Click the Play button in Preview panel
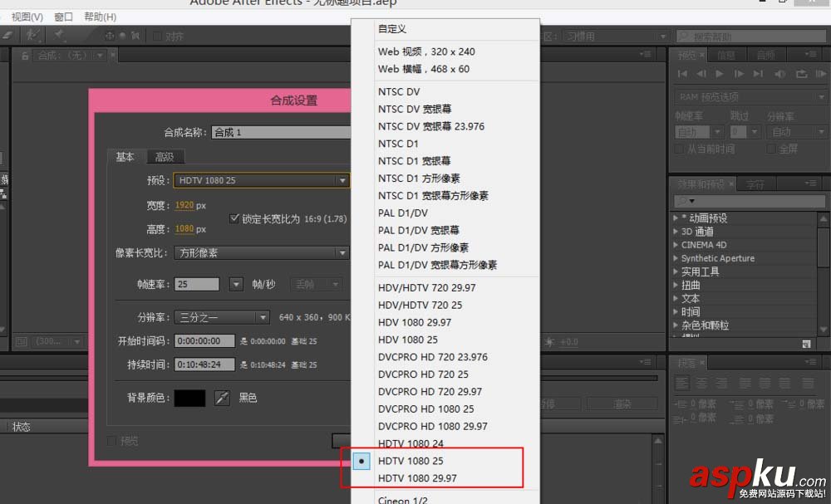Screen dimensions: 831x504 (719, 74)
